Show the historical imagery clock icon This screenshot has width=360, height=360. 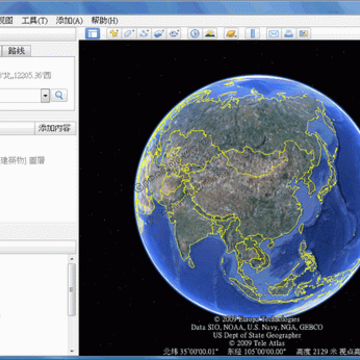[x=195, y=33]
